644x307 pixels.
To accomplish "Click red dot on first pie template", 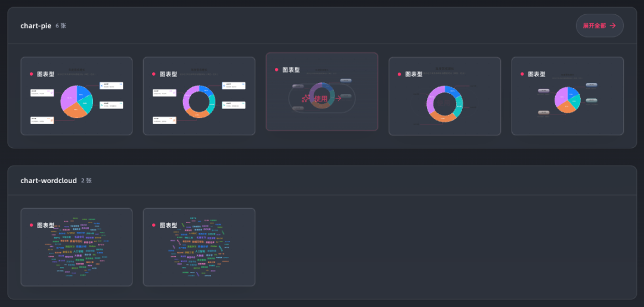I will (x=31, y=74).
